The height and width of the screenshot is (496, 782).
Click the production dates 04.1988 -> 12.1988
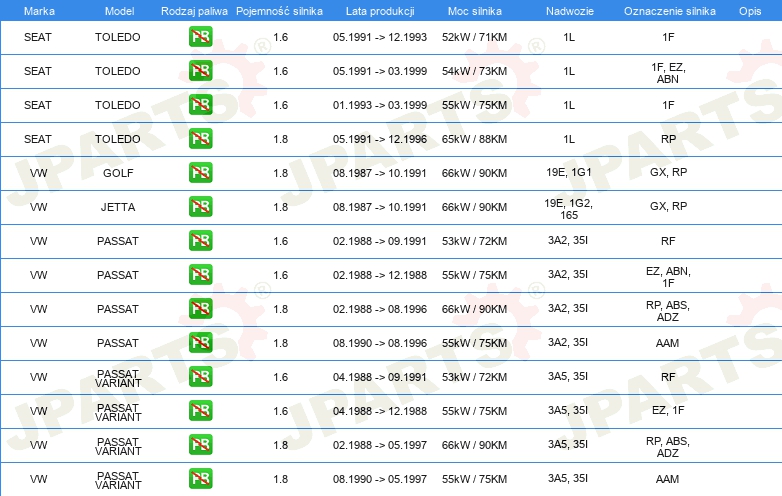tap(380, 411)
